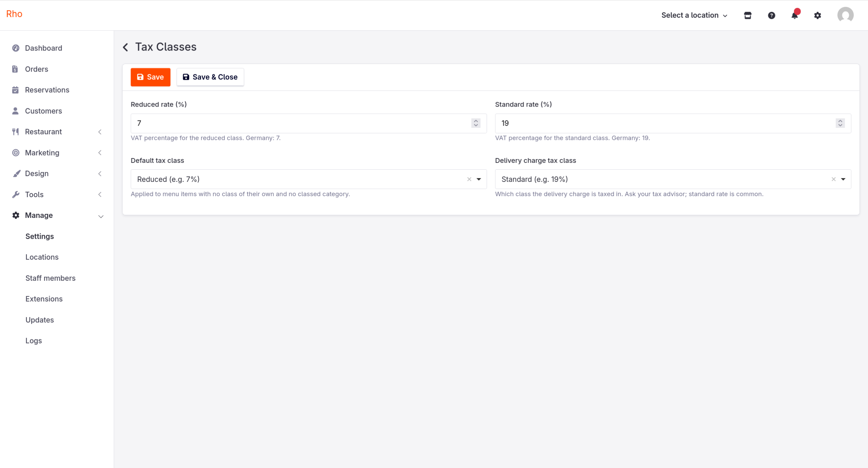Click the Orders receipt icon
This screenshot has width=868, height=468.
pyautogui.click(x=15, y=69)
